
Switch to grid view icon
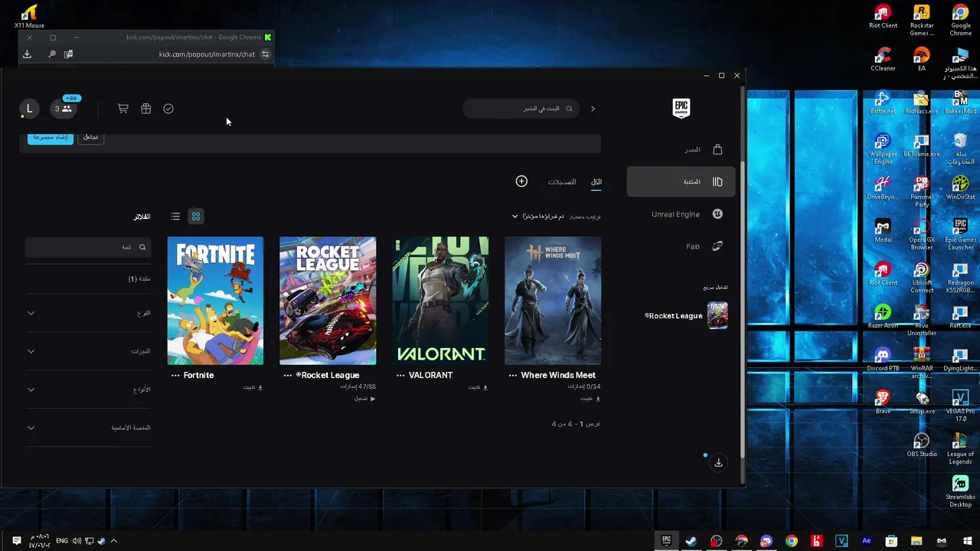coord(196,217)
